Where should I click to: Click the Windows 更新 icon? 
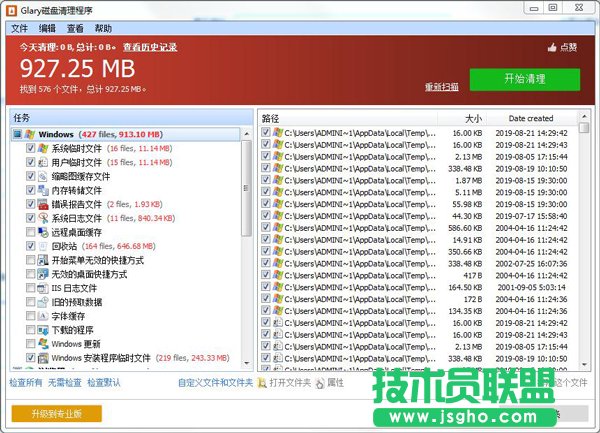[x=43, y=343]
